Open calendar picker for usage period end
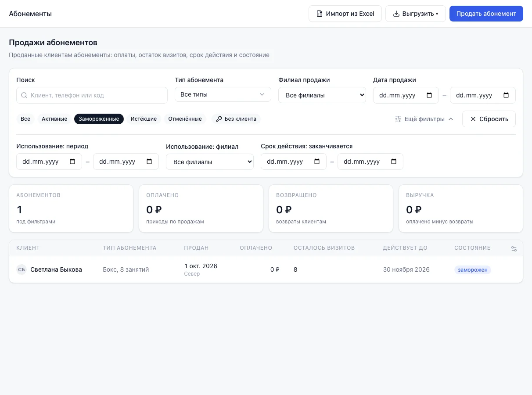This screenshot has width=532, height=395. tap(149, 162)
